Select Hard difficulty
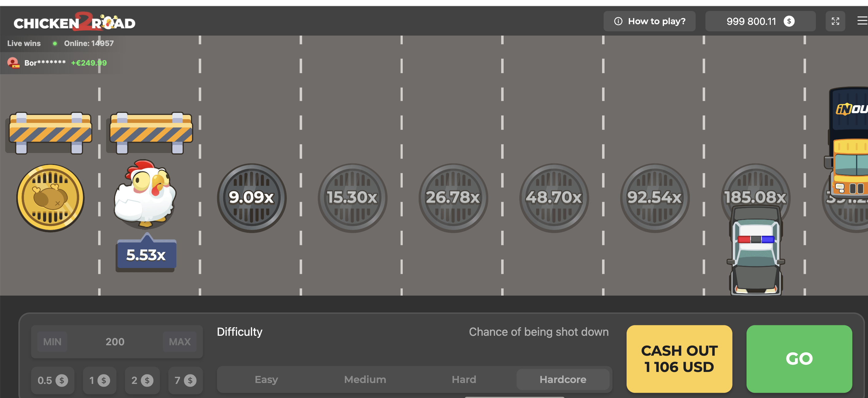The height and width of the screenshot is (398, 868). (464, 380)
